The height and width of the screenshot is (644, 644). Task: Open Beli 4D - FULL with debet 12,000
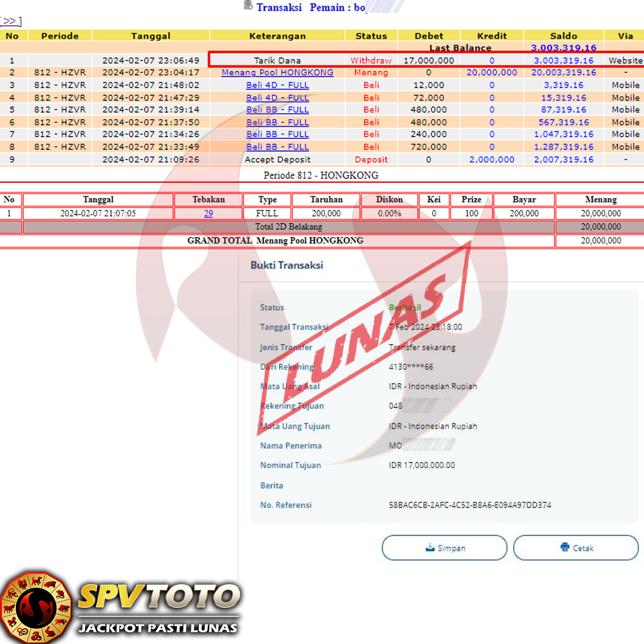pos(278,85)
